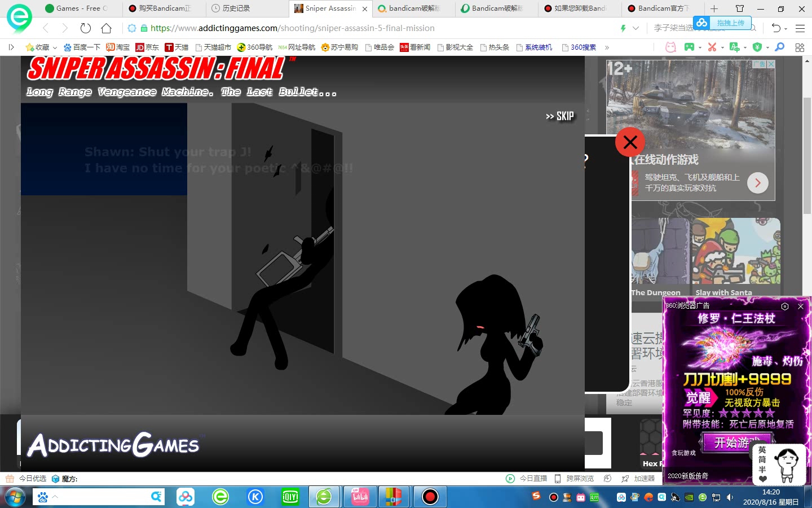Click the 拖拽上传 cloud upload button
This screenshot has height=508, width=812.
pos(723,23)
